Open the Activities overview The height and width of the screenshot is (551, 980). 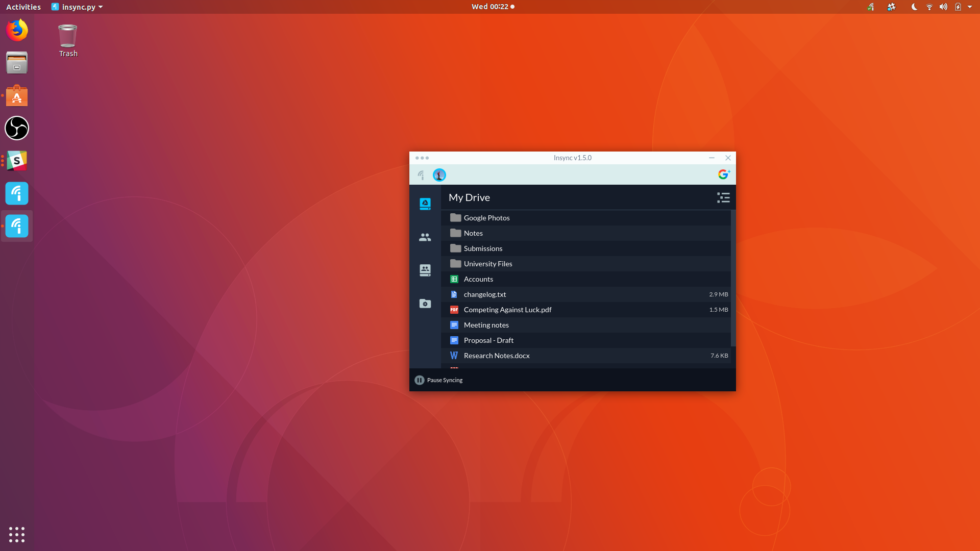click(23, 7)
